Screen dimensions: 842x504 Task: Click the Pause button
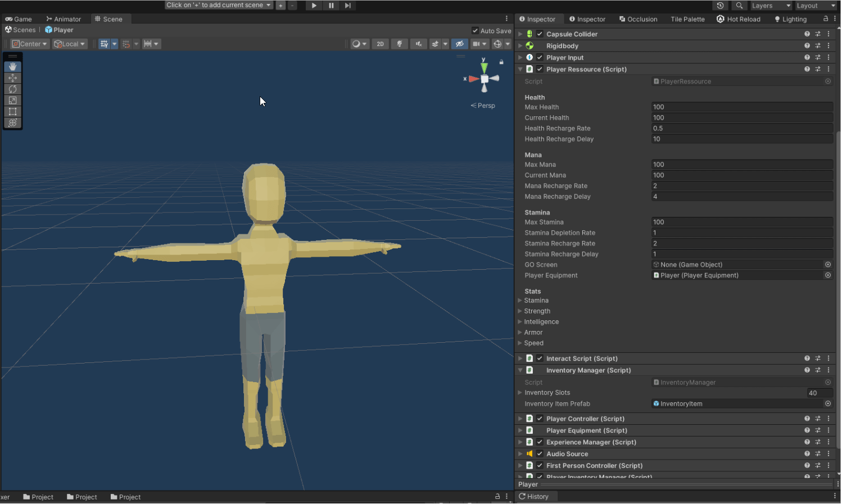tap(331, 6)
